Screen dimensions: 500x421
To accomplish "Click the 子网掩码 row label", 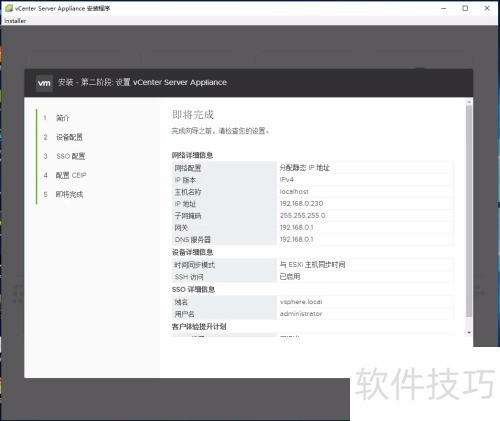I will (x=188, y=216).
